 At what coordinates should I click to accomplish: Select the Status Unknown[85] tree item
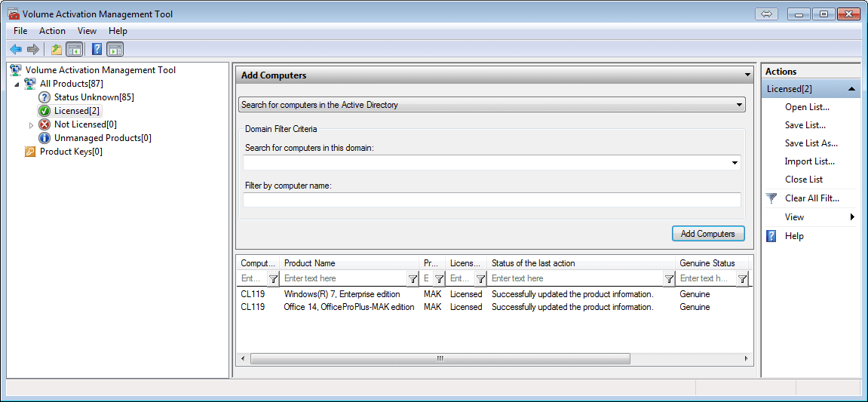tap(94, 97)
